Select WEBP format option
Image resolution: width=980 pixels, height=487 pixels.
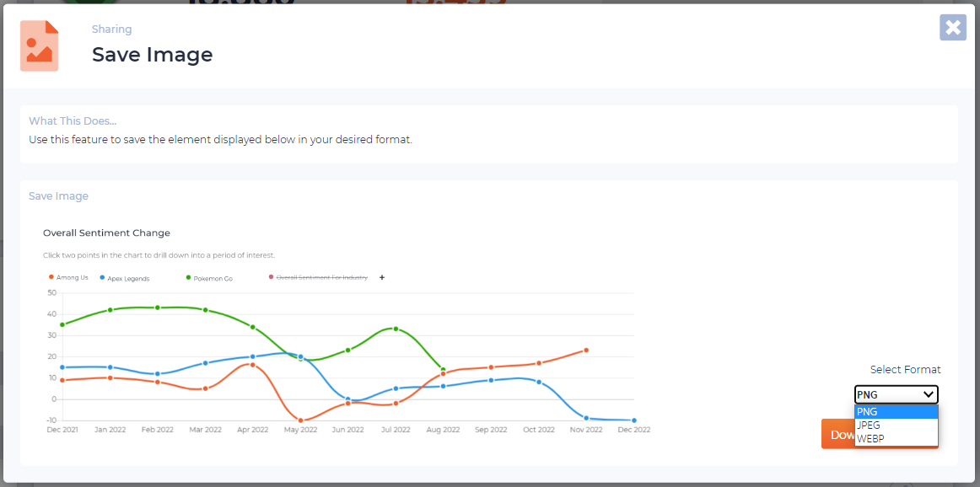point(896,438)
